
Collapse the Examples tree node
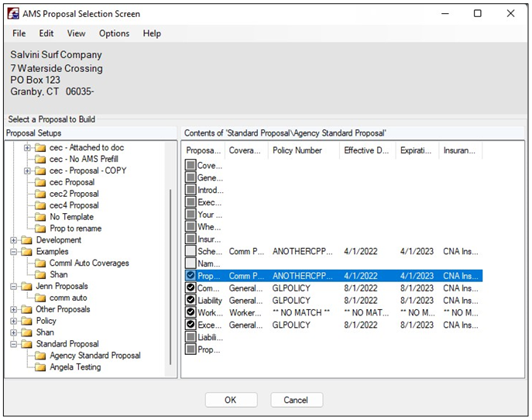click(14, 252)
